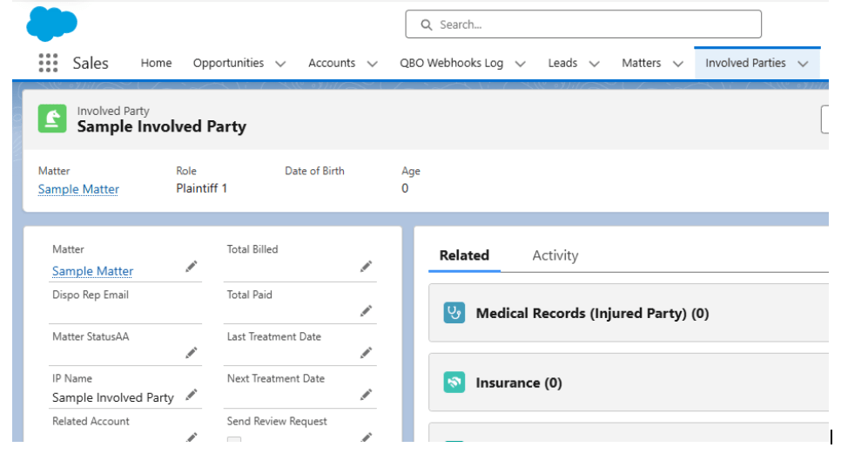Open the App Launcher grid icon
This screenshot has height=461, width=868.
click(x=48, y=63)
